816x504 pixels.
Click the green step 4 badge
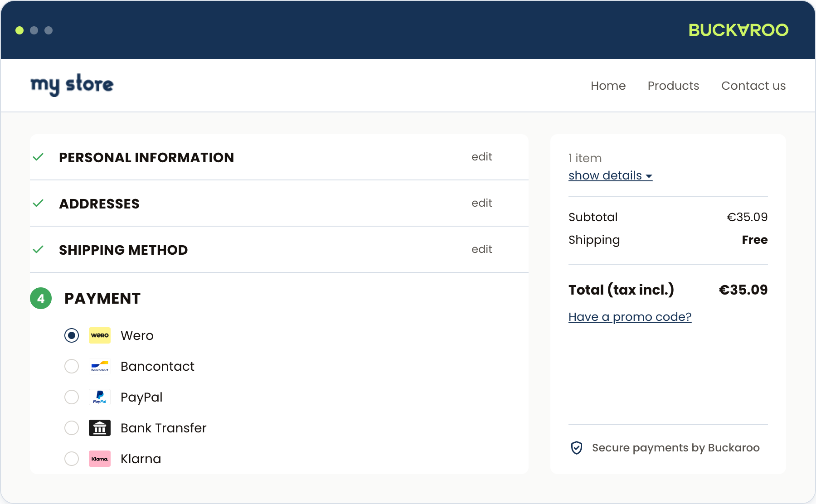[x=41, y=298]
